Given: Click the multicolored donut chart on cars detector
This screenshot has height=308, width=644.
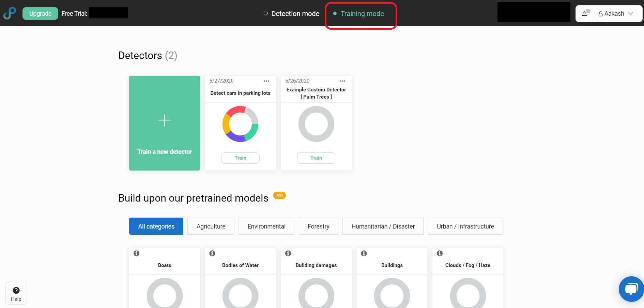Looking at the screenshot, I should point(240,124).
